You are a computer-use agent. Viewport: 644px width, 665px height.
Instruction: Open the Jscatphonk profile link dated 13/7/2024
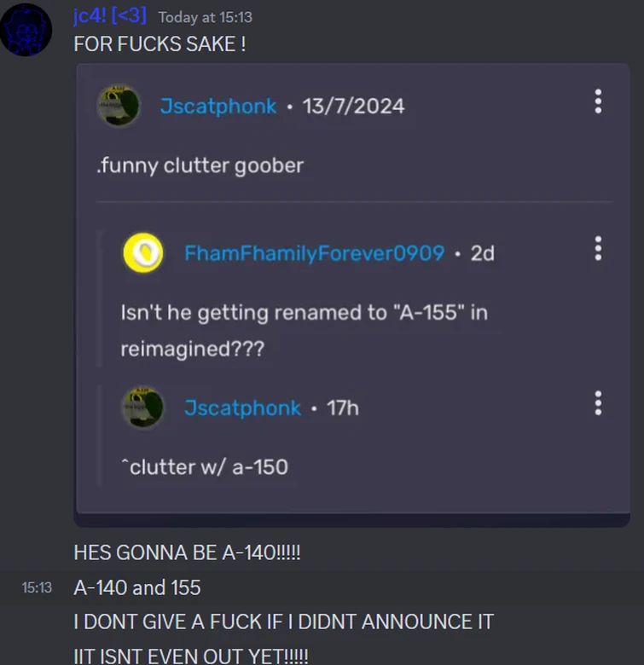(x=218, y=106)
